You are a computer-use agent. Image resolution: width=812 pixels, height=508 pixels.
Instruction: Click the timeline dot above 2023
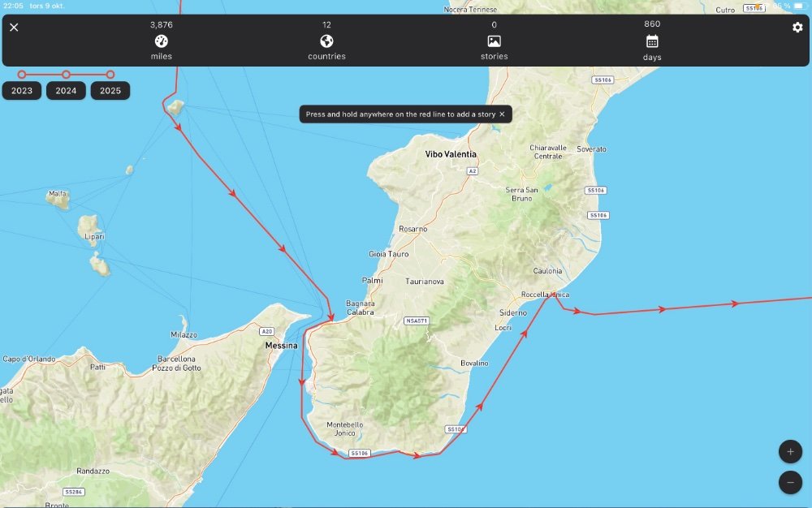pyautogui.click(x=22, y=75)
